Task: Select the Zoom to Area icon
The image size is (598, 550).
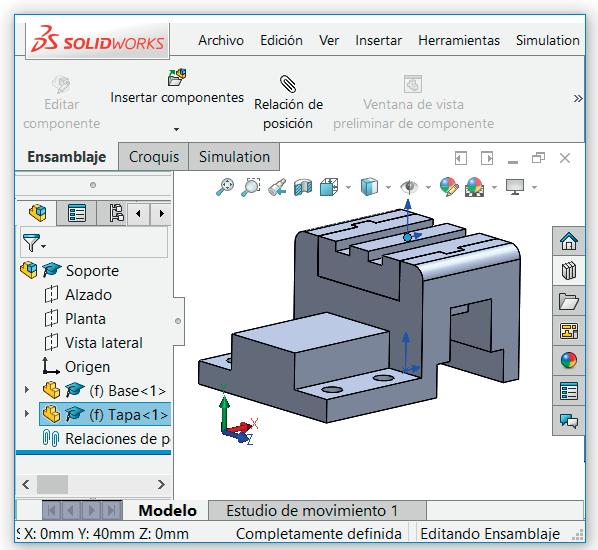Action: click(251, 187)
